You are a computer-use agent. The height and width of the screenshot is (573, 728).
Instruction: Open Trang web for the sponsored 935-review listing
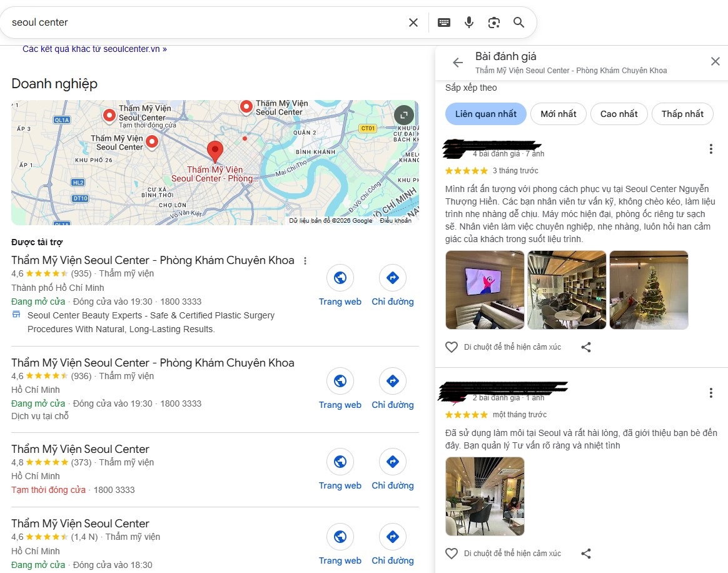click(x=340, y=286)
